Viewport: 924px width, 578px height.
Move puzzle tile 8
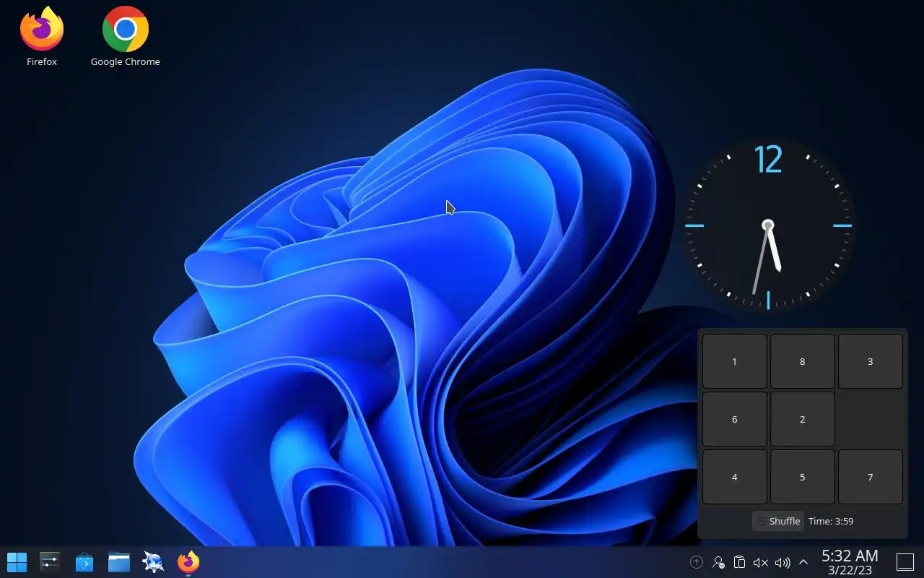click(x=803, y=361)
